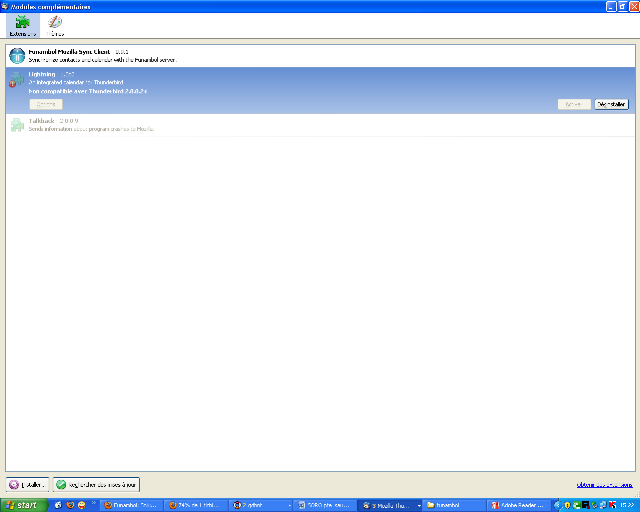Expand the quick launch chevron
The height and width of the screenshot is (512, 640).
(x=93, y=503)
